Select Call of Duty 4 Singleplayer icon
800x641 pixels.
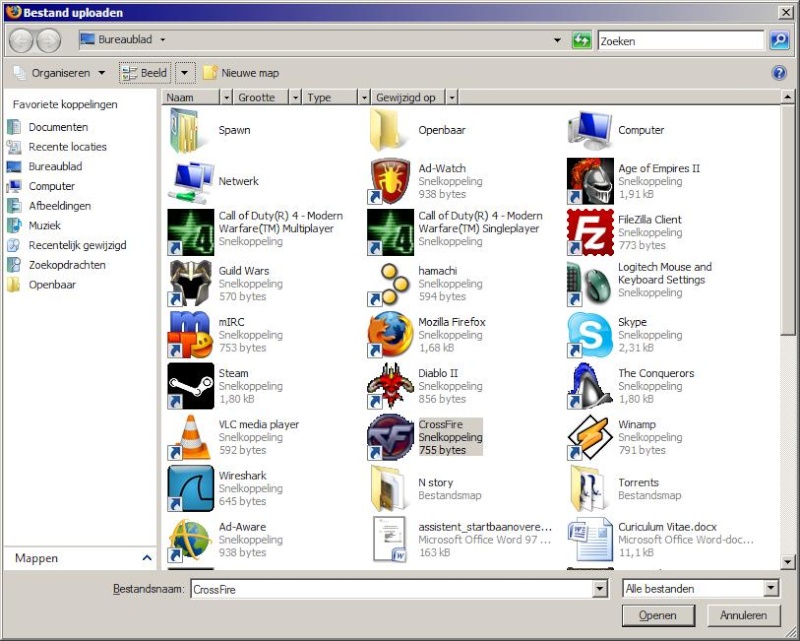[391, 232]
